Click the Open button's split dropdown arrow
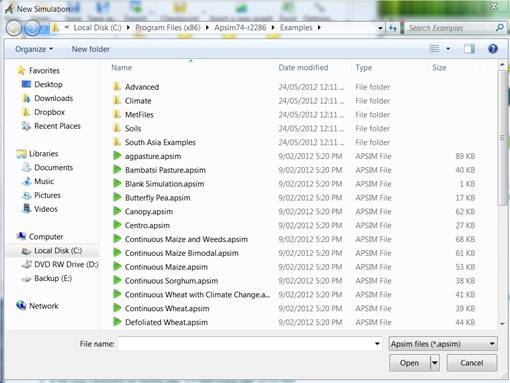The width and height of the screenshot is (510, 383). (435, 363)
